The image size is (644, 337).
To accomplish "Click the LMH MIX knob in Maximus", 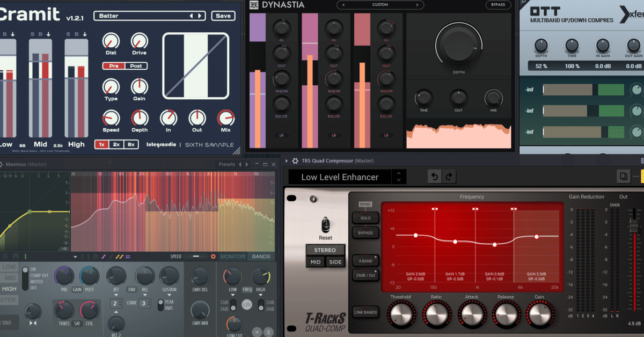I will [200, 310].
